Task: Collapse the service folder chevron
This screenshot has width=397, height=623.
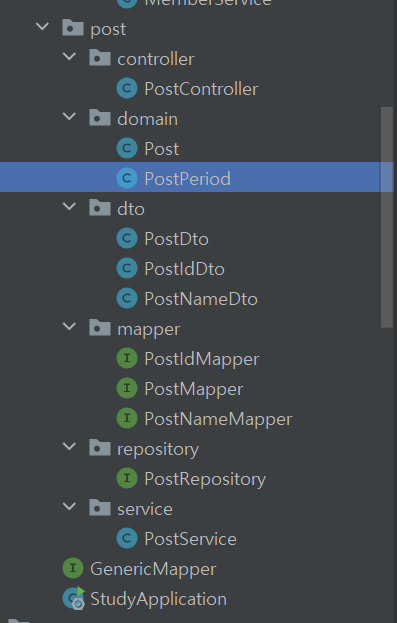Action: click(x=69, y=507)
